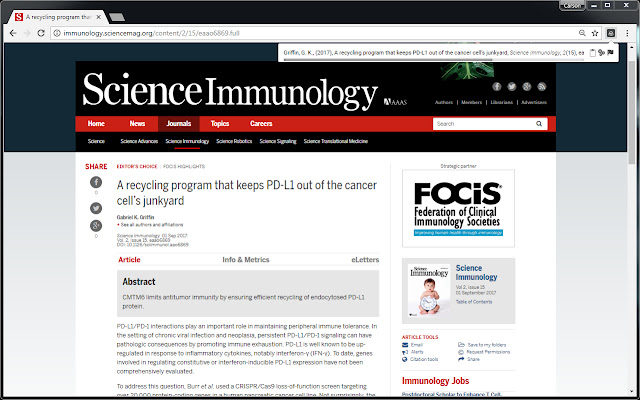The image size is (640, 400).
Task: Go to Science Robotics in the sub-navigation
Action: click(x=234, y=141)
